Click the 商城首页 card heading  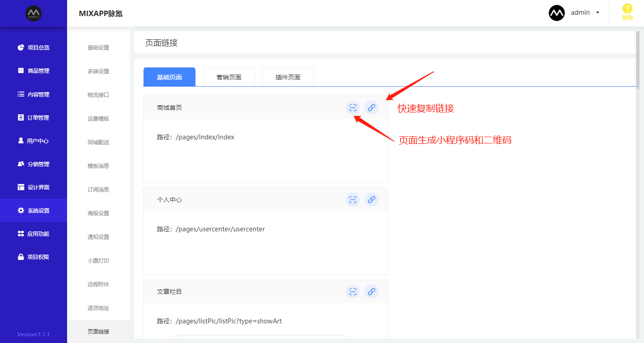coord(169,108)
